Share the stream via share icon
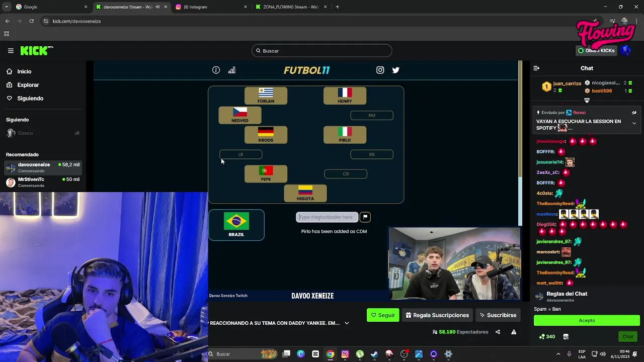Screen dimensions: 644x362 (498, 332)
